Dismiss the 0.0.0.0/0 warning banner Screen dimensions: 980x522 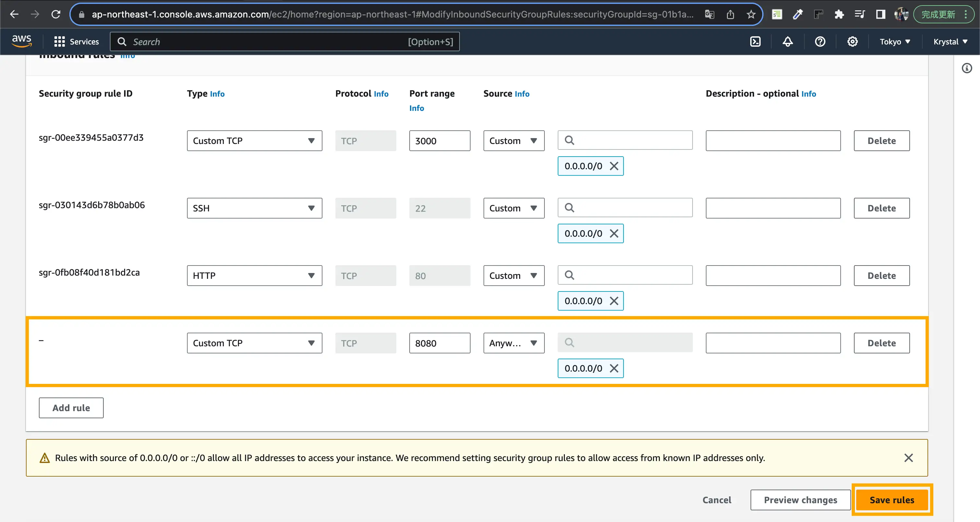click(908, 458)
